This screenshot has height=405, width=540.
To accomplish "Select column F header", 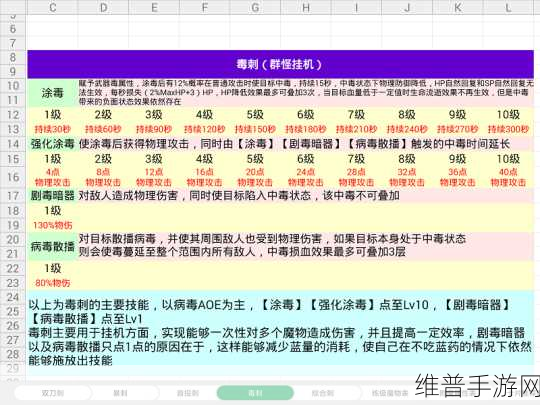I will pos(205,7).
